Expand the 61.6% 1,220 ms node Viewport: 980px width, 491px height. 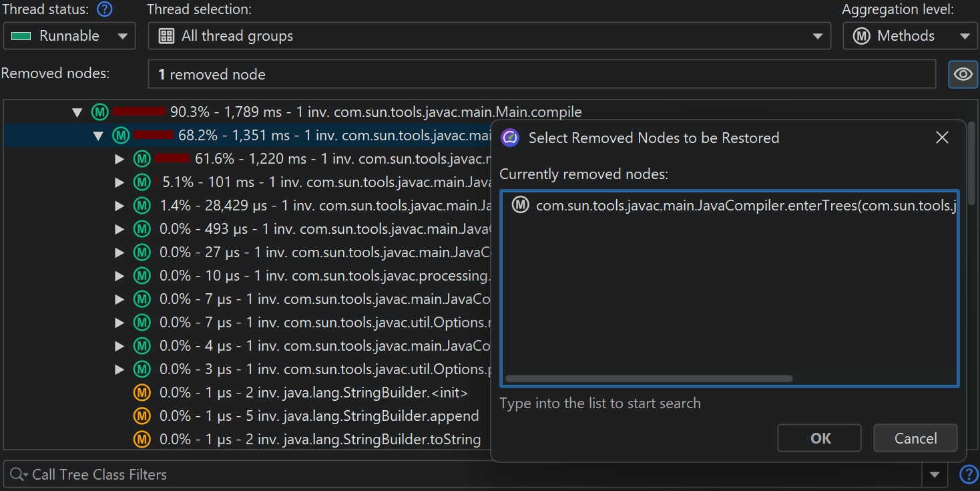tap(119, 159)
